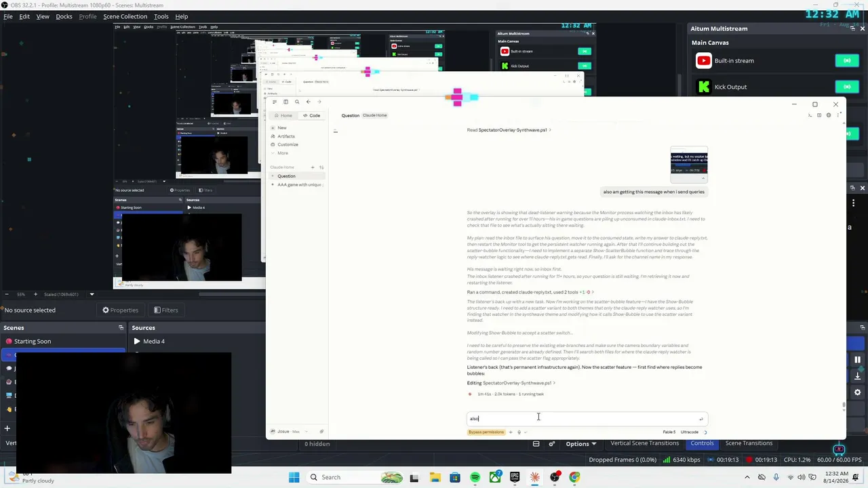The height and width of the screenshot is (488, 868).
Task: Open the more options dots in Claude header
Action: tap(837, 115)
